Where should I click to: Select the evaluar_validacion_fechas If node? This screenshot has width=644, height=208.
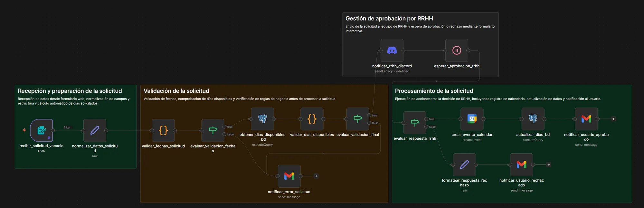[x=213, y=130]
